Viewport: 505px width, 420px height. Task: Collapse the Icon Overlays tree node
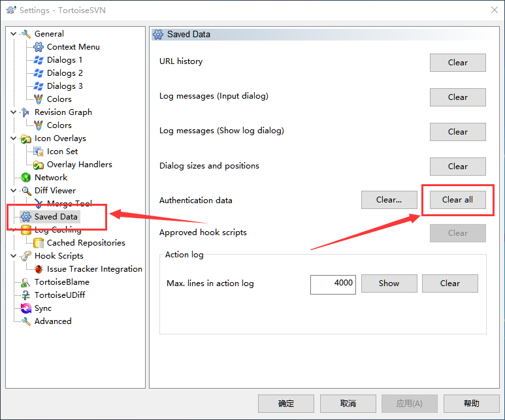coord(13,138)
